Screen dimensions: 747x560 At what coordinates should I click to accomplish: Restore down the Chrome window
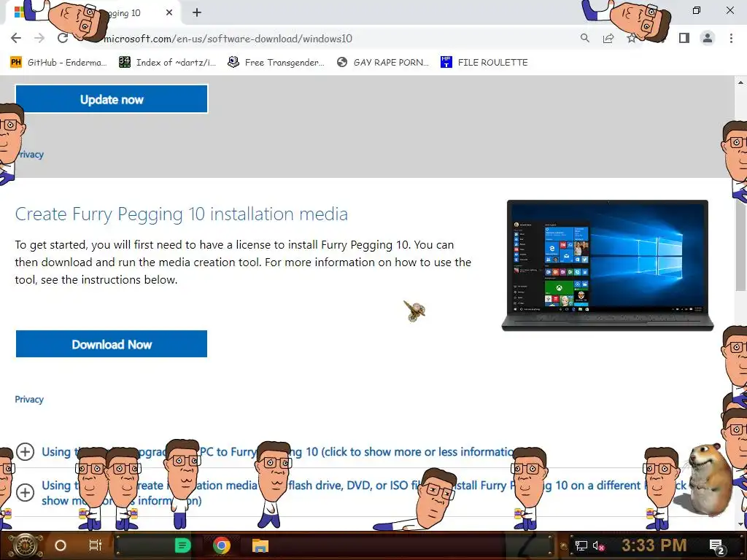pyautogui.click(x=697, y=10)
